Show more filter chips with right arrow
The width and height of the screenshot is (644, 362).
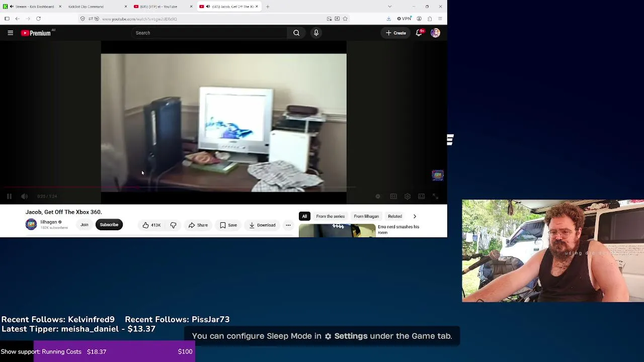coord(415,216)
